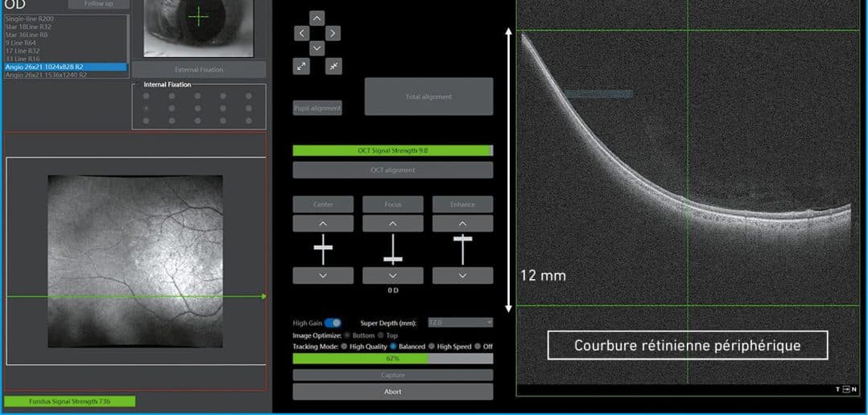Click the T/N orientation icon under OCT image
Screen dimensions: 868x415
[845, 389]
